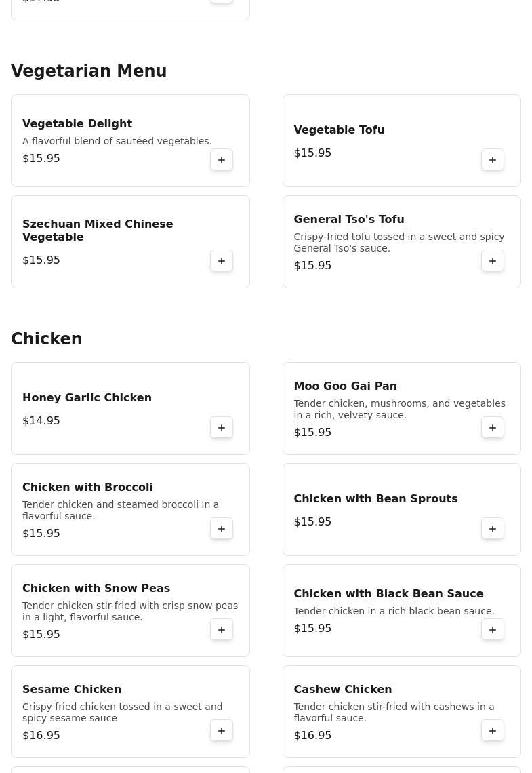The height and width of the screenshot is (773, 532).
Task: Add Chicken with Snow Peas
Action: 222,630
